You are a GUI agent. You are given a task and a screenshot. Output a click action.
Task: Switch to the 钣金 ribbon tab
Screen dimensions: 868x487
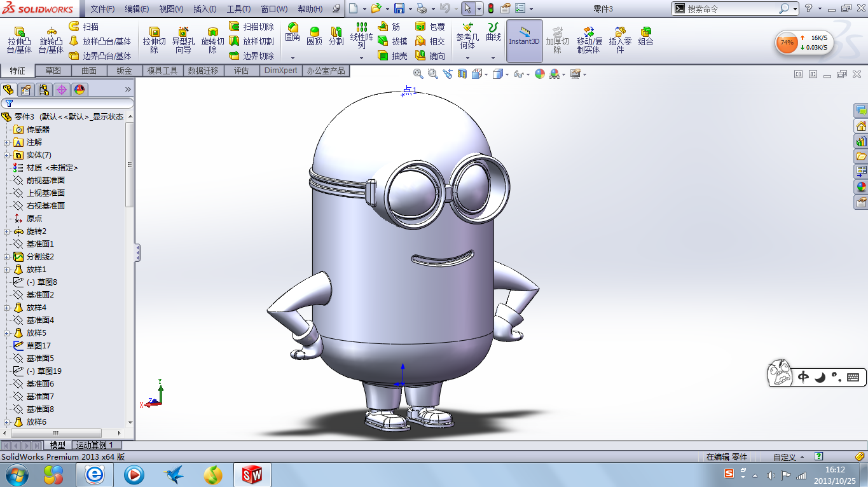[x=125, y=71]
